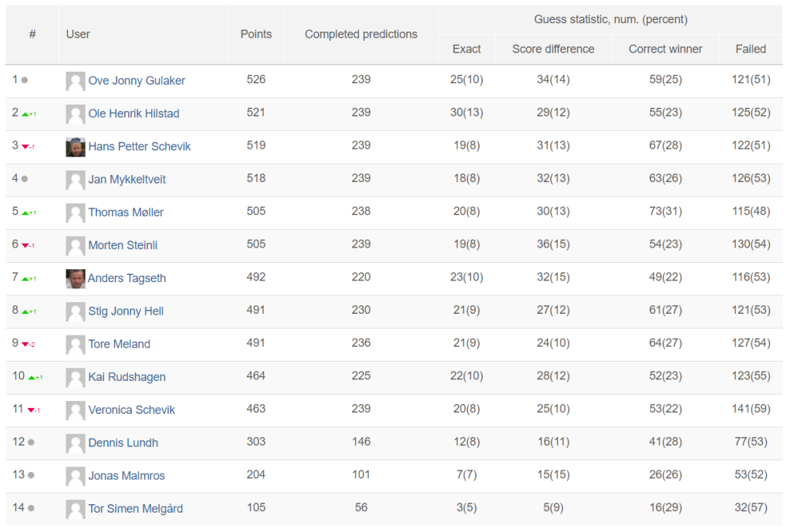Click gray dot indicator next to rank 4
This screenshot has height=532, width=790.
tap(25, 179)
